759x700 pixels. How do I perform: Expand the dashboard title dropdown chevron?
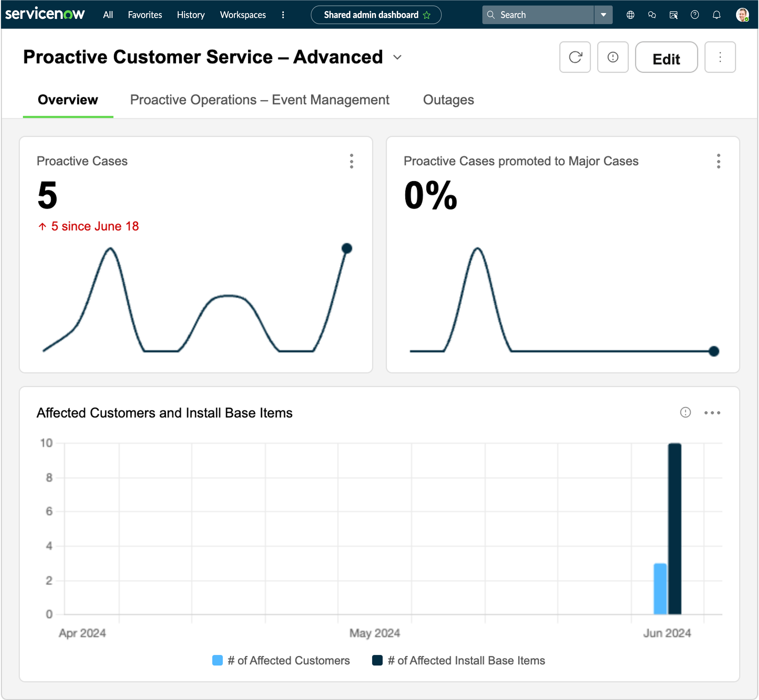pos(397,57)
